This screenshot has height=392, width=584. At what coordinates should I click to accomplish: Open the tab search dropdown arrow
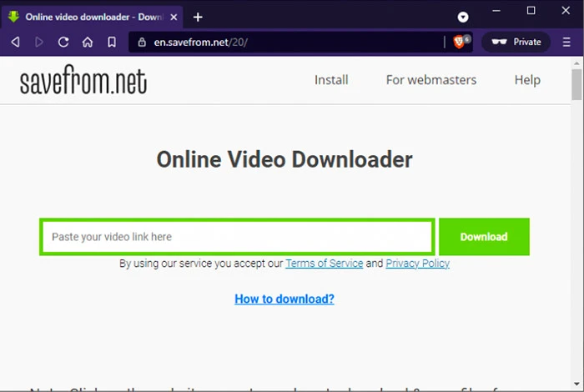[464, 17]
